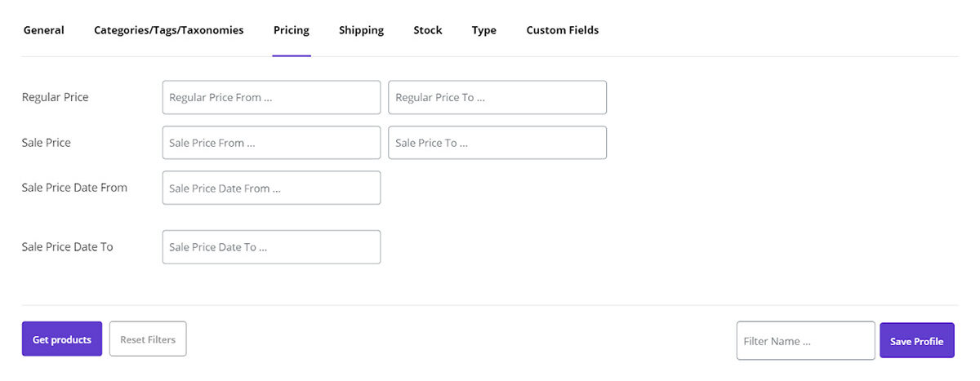Open the Stock tab
The image size is (980, 381).
coord(427,30)
